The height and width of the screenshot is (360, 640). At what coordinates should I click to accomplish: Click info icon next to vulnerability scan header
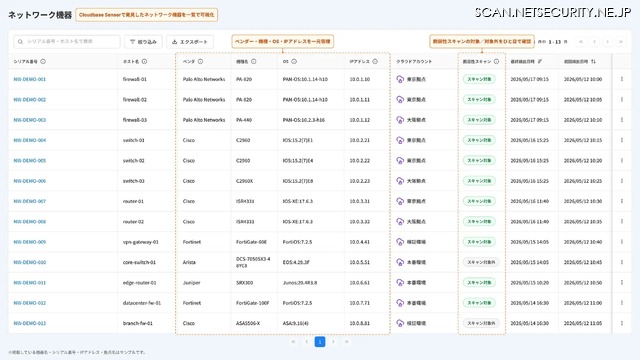point(496,62)
